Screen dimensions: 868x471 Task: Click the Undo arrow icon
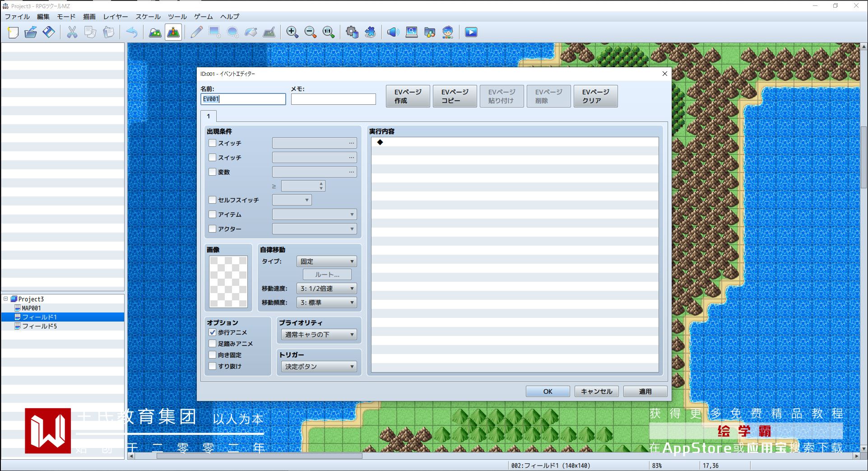132,32
